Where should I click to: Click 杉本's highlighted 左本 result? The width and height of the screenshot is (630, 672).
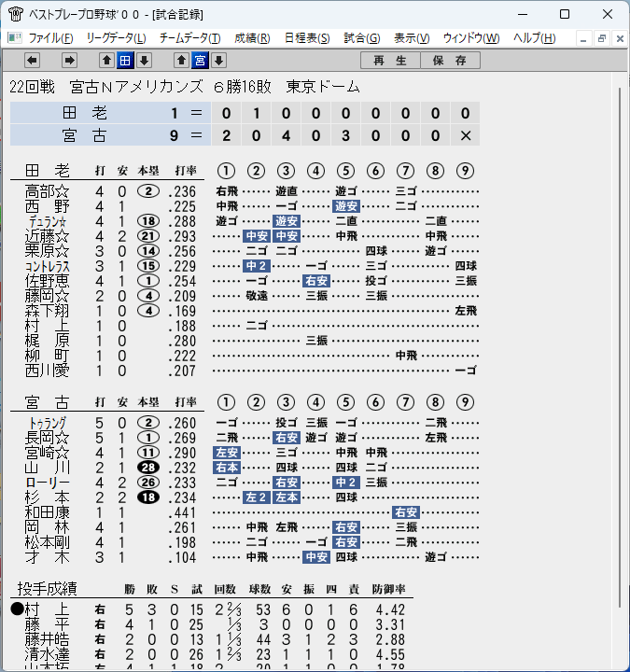(x=287, y=497)
